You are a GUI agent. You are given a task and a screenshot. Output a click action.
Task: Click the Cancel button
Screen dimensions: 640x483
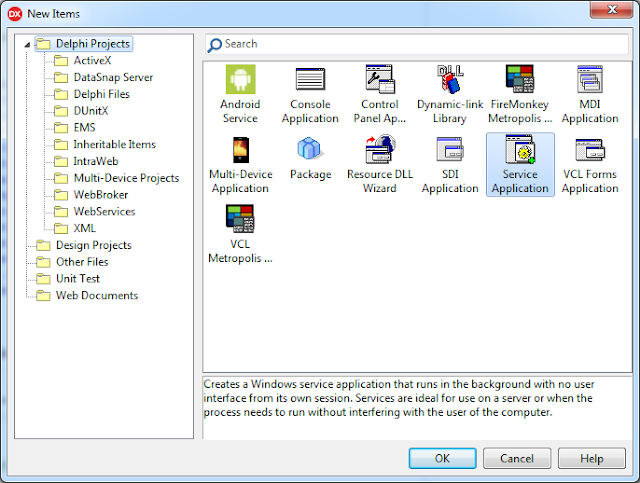[x=517, y=458]
